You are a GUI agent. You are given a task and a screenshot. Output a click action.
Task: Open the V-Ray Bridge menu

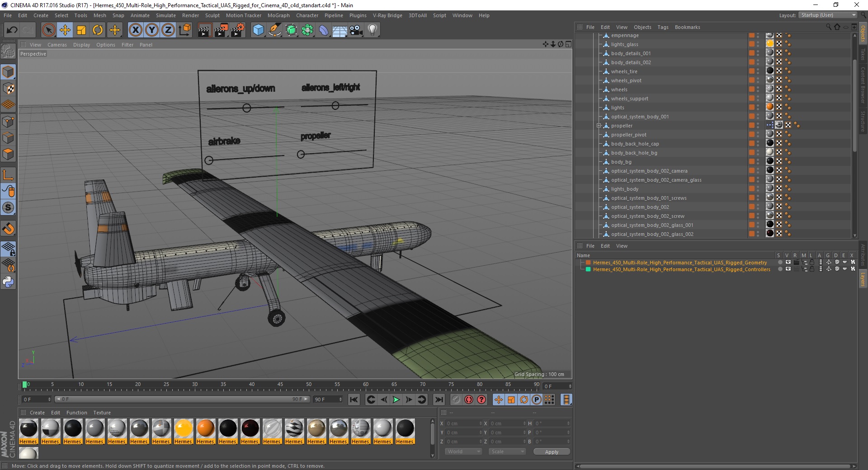(387, 15)
